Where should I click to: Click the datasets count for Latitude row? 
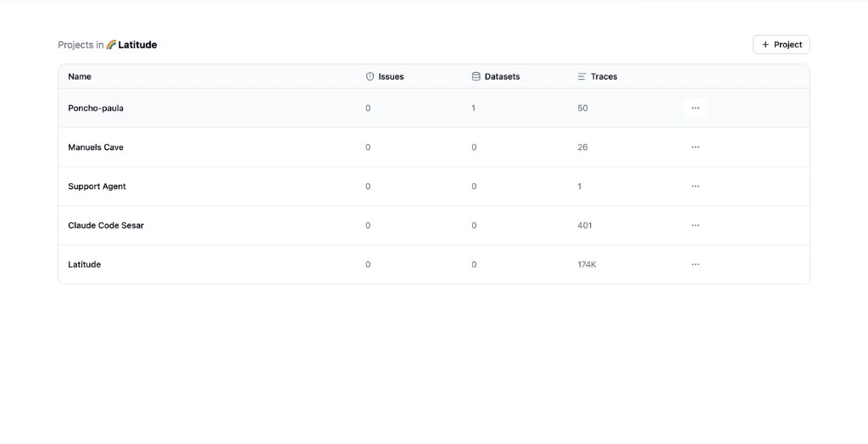[x=474, y=264]
